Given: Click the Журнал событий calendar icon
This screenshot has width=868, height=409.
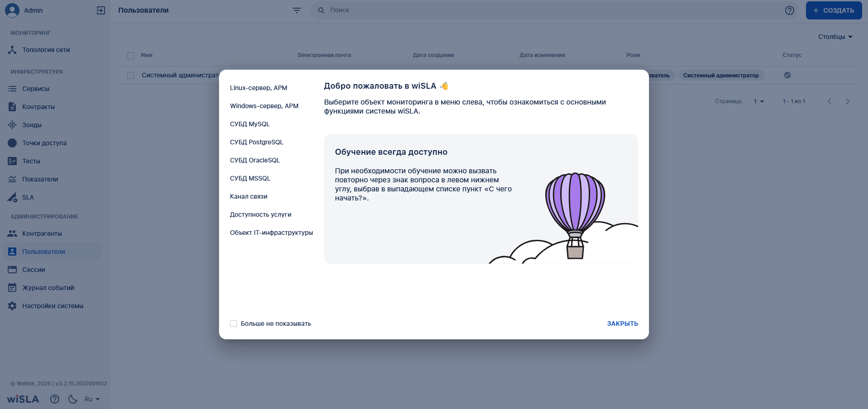Looking at the screenshot, I should [x=12, y=288].
